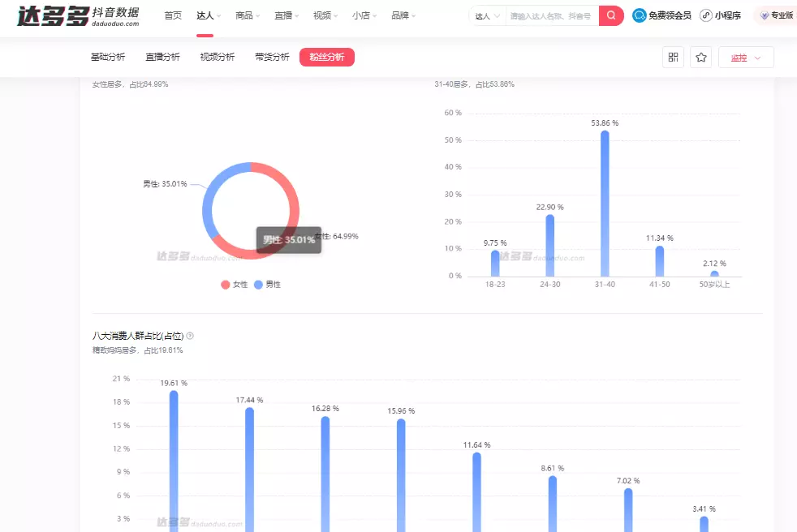Click the search input for 达人 name
This screenshot has width=797, height=532.
point(550,15)
